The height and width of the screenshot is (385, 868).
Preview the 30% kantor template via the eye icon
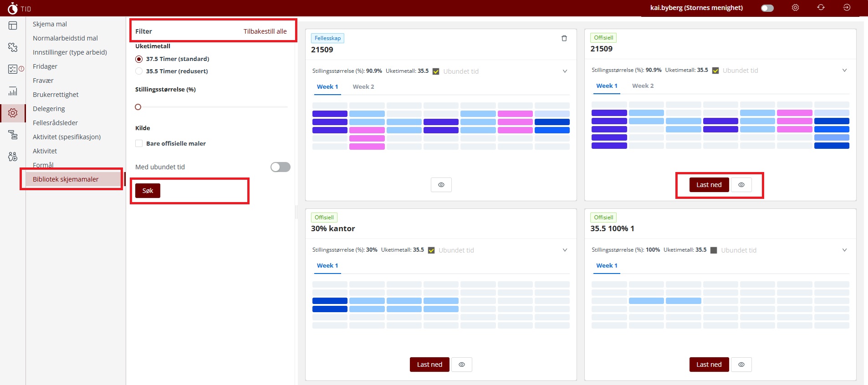coord(462,365)
